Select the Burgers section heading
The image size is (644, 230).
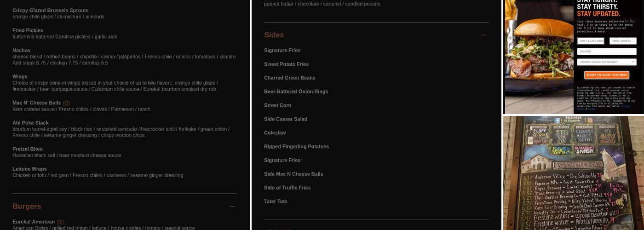click(27, 207)
